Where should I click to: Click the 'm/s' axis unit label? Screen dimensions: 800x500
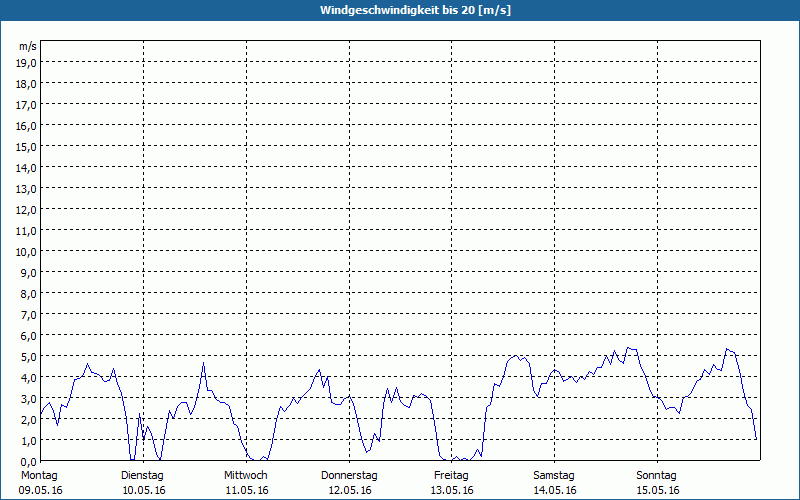(28, 46)
